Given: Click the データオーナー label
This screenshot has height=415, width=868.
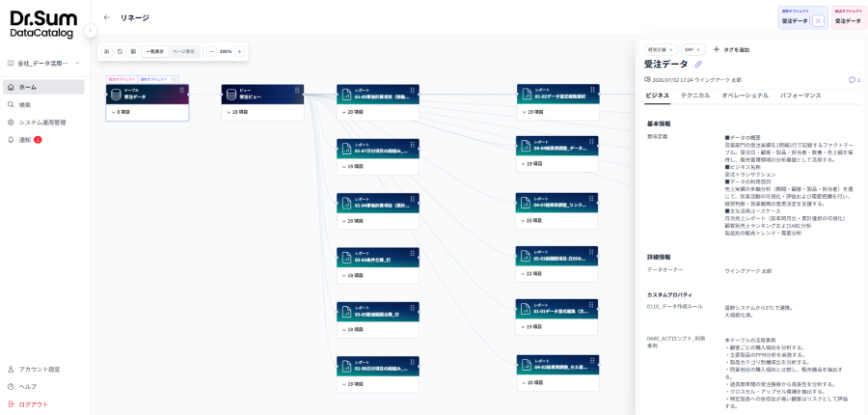Looking at the screenshot, I should 665,270.
